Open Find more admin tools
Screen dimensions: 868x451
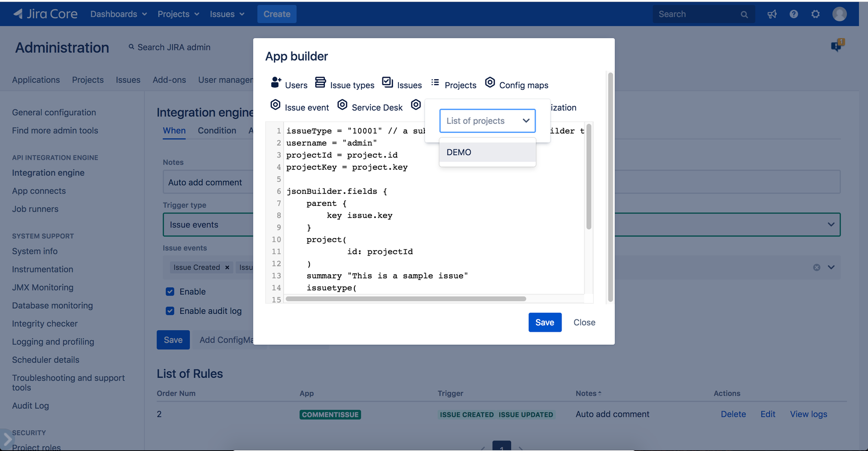coord(55,130)
